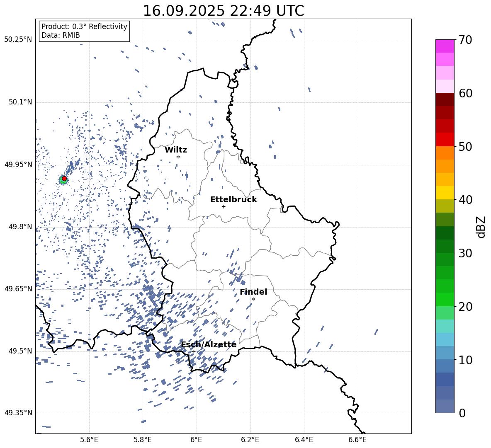Click the Data: RMIB text
This screenshot has width=491, height=448.
(61, 35)
